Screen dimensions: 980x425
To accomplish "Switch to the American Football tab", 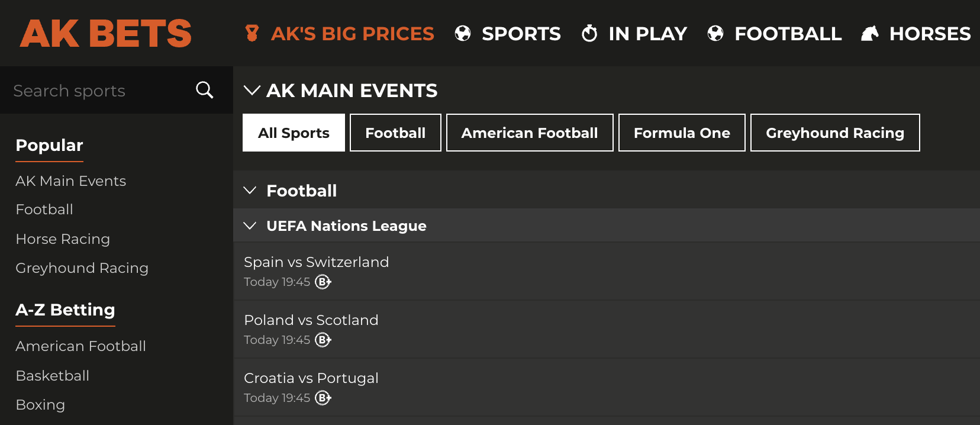I will point(530,133).
